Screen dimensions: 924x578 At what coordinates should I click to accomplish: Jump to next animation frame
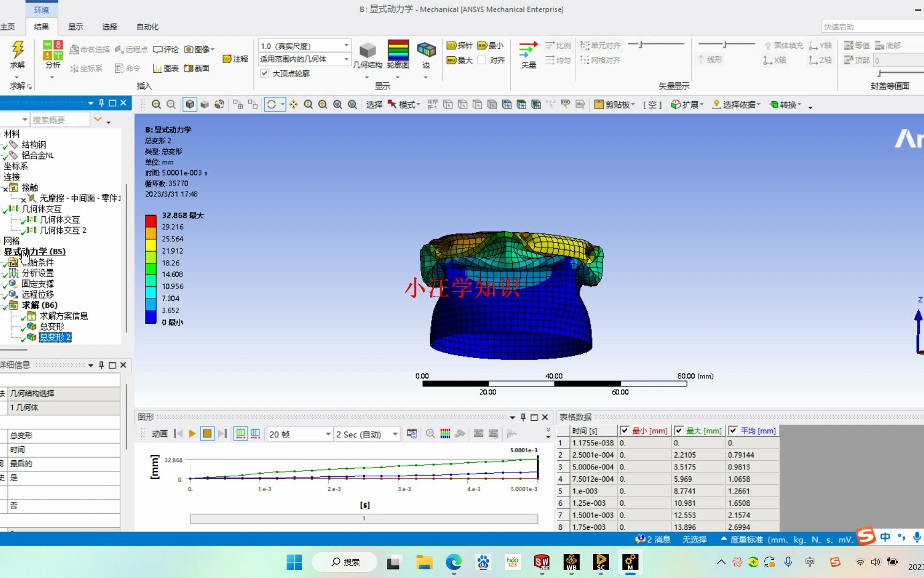pyautogui.click(x=222, y=433)
